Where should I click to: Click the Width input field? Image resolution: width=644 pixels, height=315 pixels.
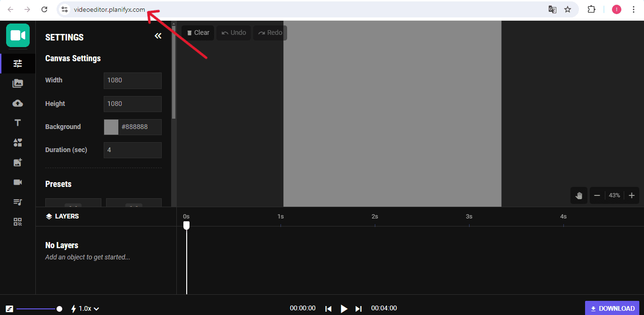132,81
